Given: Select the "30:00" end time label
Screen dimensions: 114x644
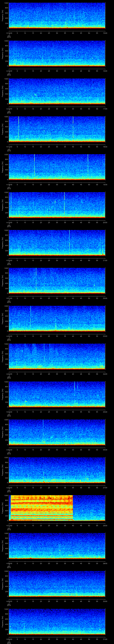Looking at the screenshot, I should (x=105, y=601).
